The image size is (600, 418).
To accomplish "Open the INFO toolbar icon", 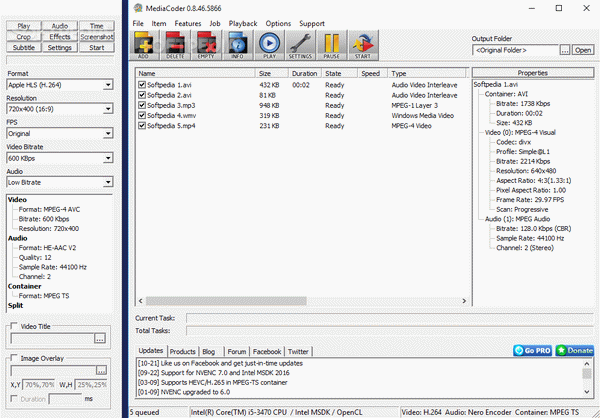I will pyautogui.click(x=238, y=45).
